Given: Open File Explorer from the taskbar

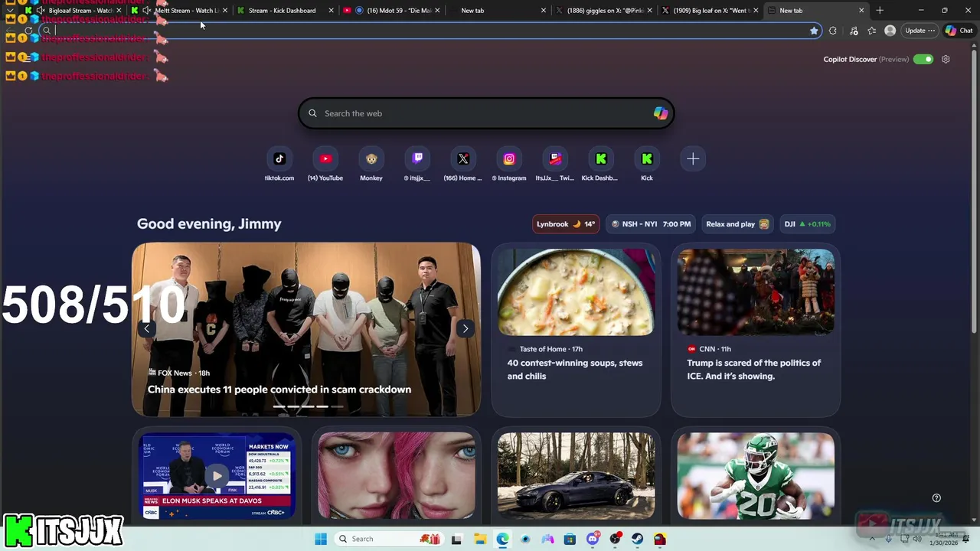Looking at the screenshot, I should coord(479,539).
